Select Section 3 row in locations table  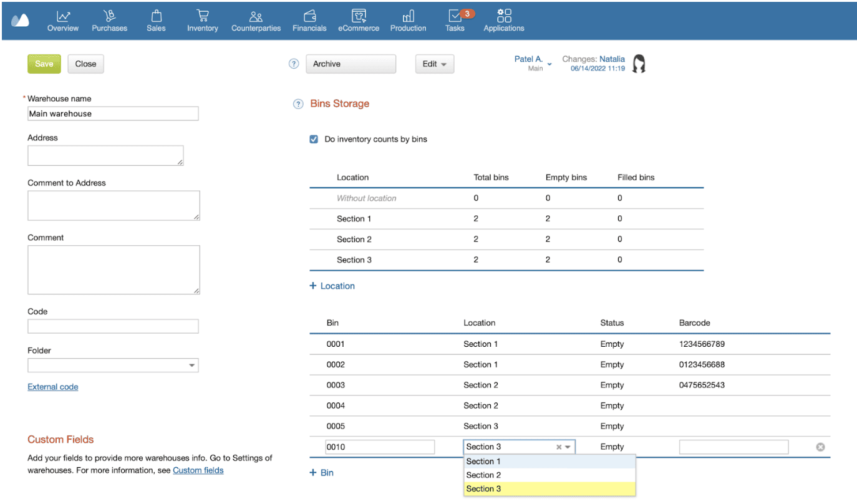[x=506, y=260]
